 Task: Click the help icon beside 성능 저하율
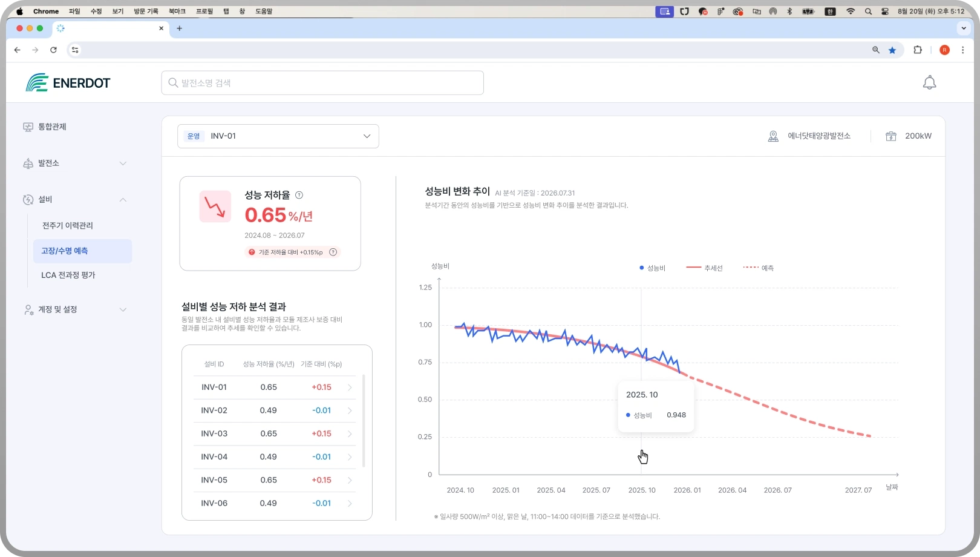(x=299, y=195)
